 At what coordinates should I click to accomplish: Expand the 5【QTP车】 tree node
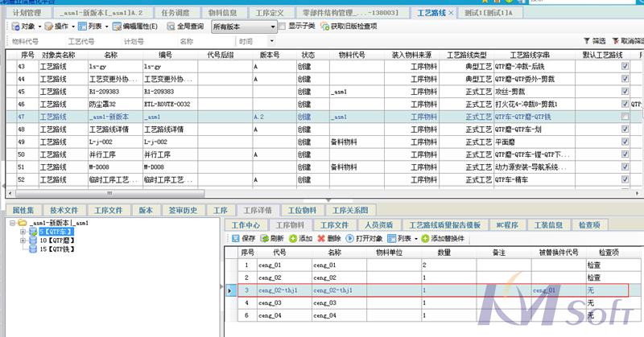click(23, 231)
